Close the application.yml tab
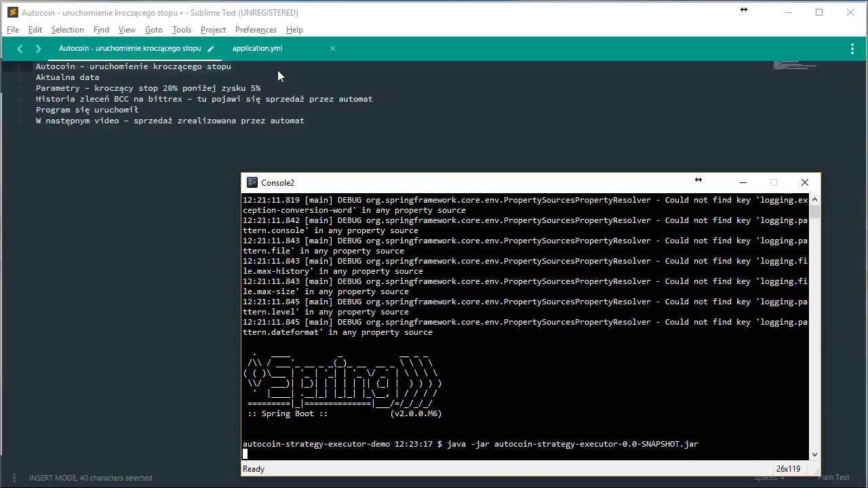Viewport: 868px width, 488px height. [332, 48]
